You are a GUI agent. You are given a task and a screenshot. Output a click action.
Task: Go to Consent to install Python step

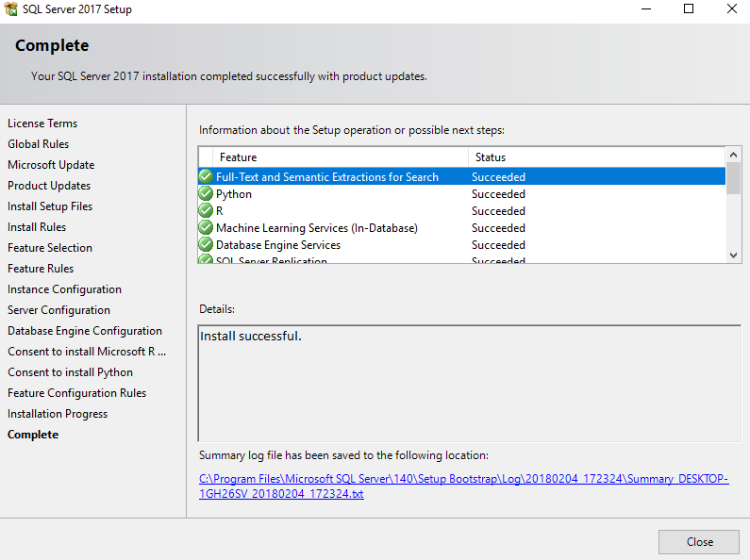(x=71, y=372)
